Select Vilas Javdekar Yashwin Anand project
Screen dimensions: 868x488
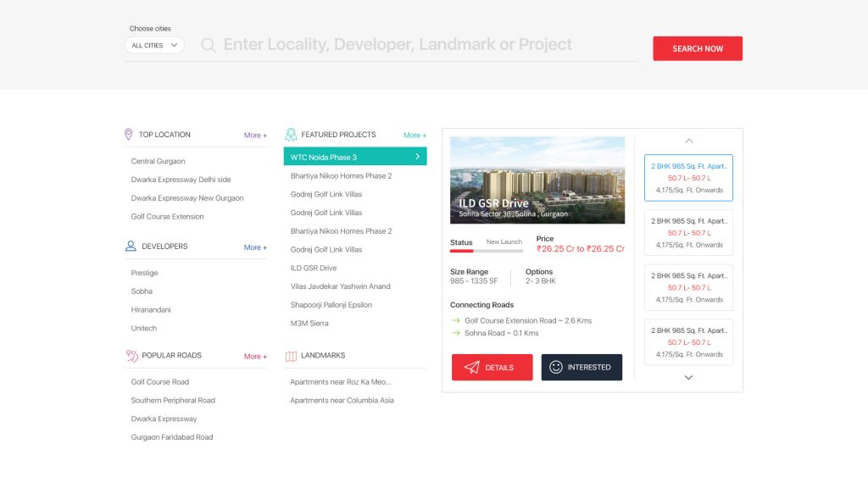pyautogui.click(x=341, y=286)
